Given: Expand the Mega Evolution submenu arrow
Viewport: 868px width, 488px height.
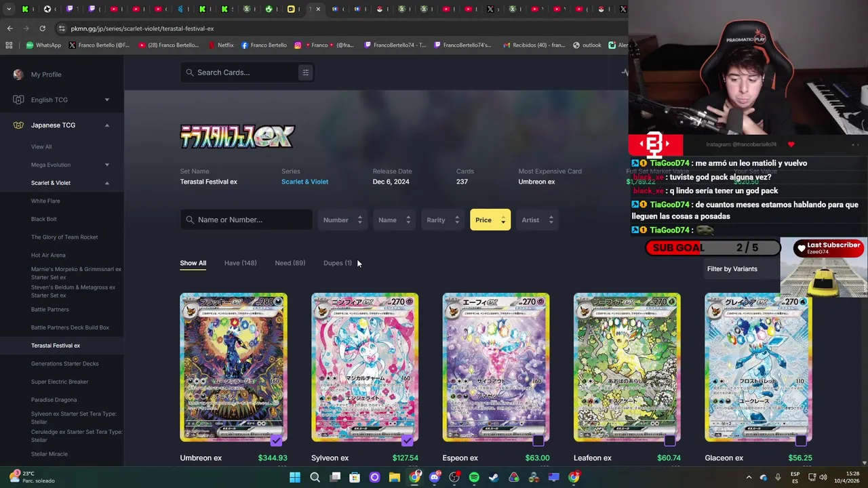Looking at the screenshot, I should 106,165.
